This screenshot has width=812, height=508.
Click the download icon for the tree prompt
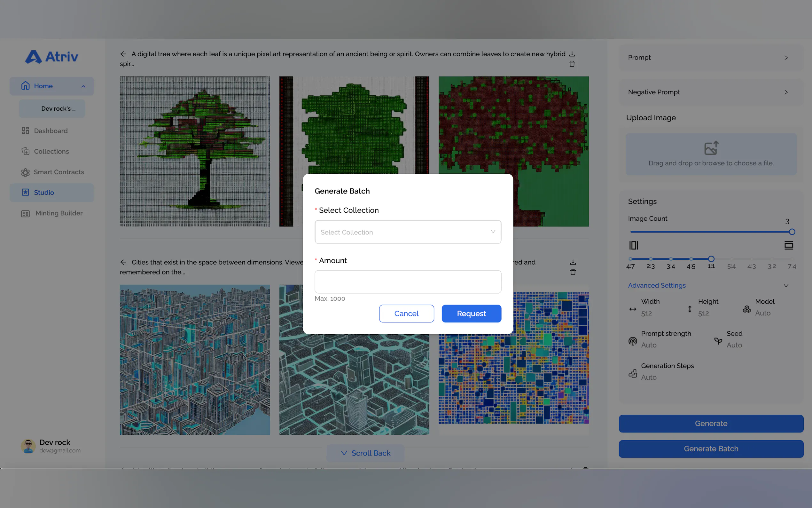pos(572,54)
